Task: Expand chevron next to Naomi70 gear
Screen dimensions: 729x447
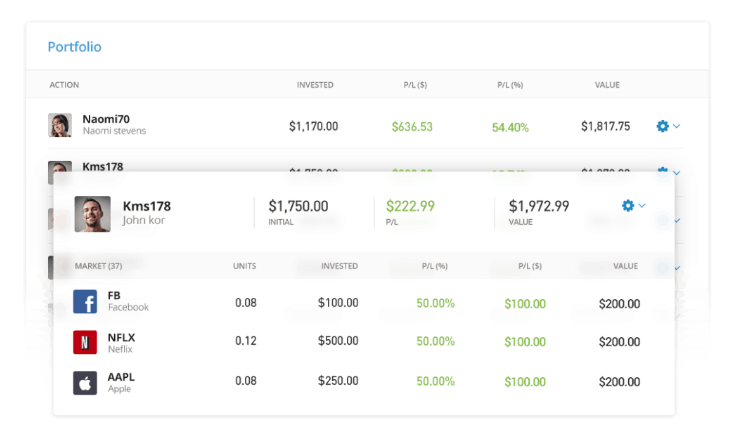Action: pos(677,126)
